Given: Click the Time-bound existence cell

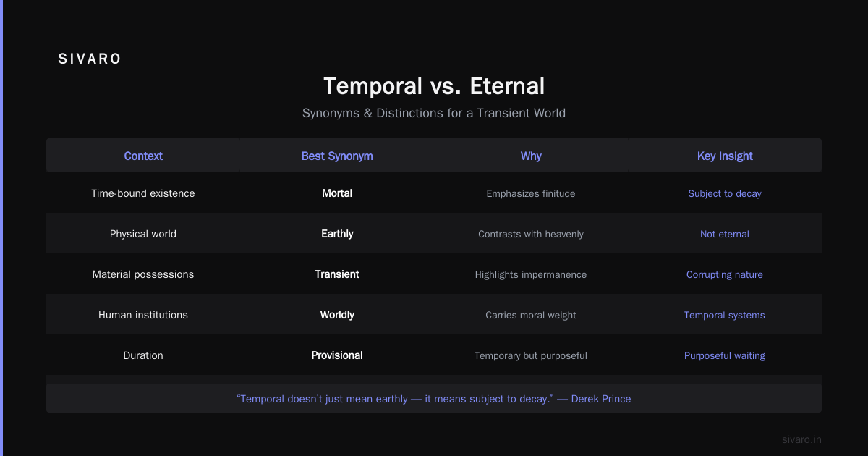Looking at the screenshot, I should (143, 193).
